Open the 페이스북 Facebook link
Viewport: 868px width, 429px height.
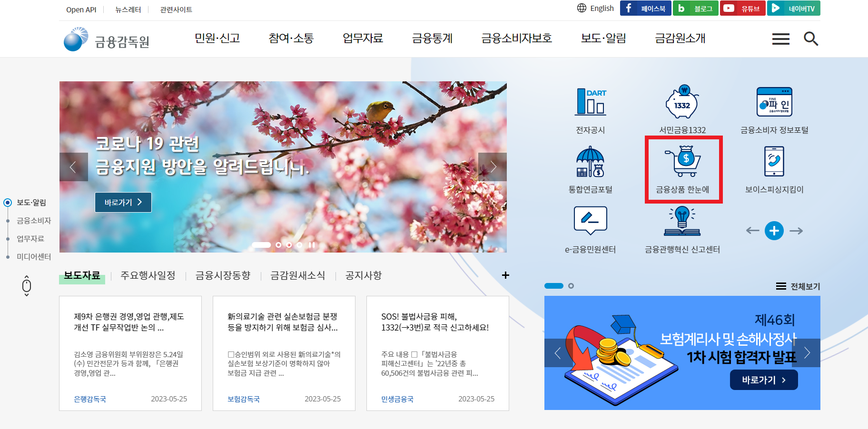pos(645,8)
